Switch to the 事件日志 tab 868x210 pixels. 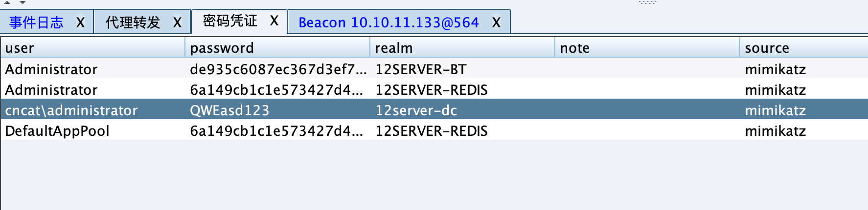[37, 22]
